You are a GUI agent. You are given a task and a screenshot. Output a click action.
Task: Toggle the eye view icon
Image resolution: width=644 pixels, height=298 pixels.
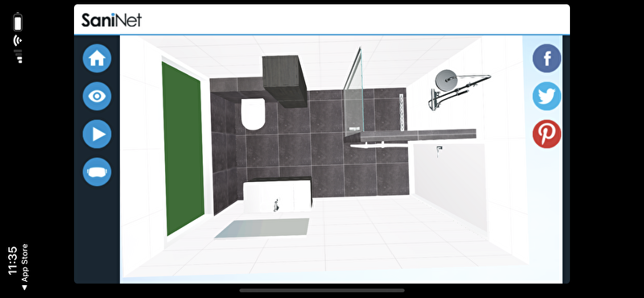pyautogui.click(x=97, y=96)
